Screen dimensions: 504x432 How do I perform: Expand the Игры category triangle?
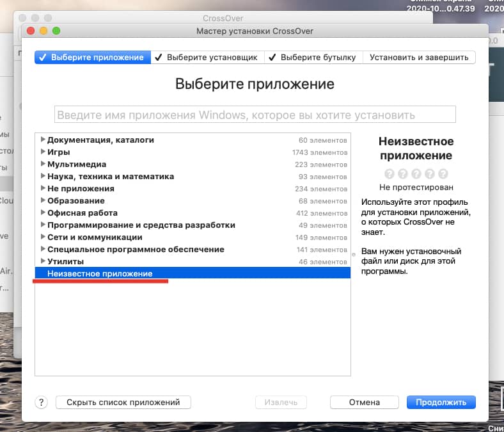[x=43, y=152]
